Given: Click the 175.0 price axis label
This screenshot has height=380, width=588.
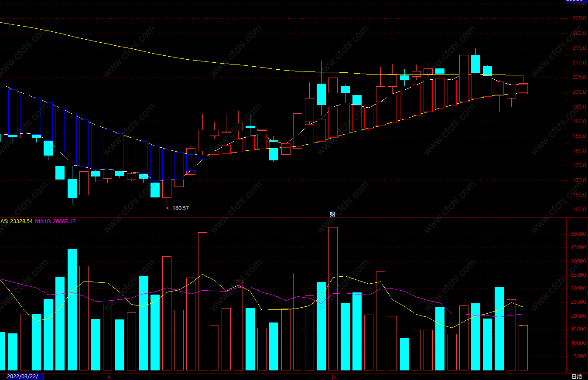Looking at the screenshot, I should click(578, 166).
